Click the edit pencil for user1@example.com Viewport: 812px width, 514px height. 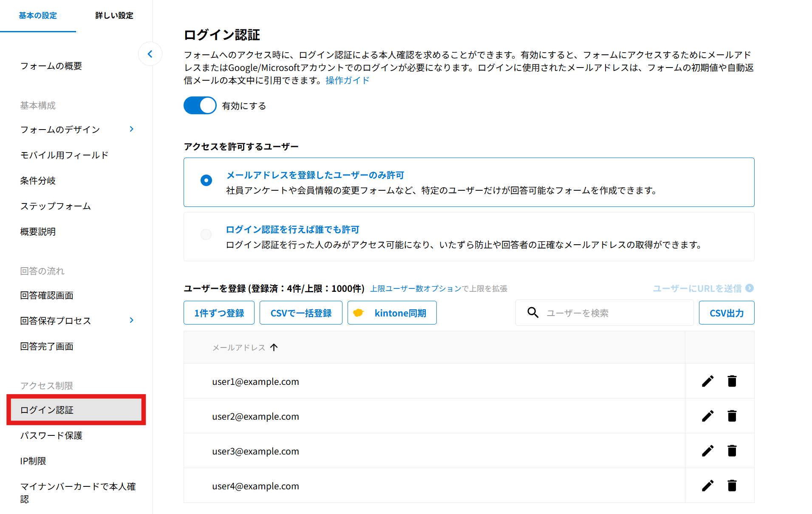pyautogui.click(x=707, y=381)
